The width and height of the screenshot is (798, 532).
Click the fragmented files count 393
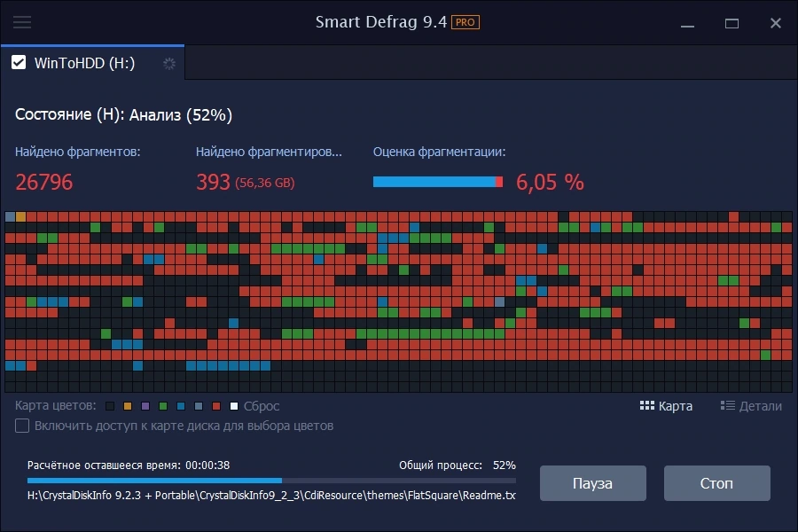click(213, 183)
